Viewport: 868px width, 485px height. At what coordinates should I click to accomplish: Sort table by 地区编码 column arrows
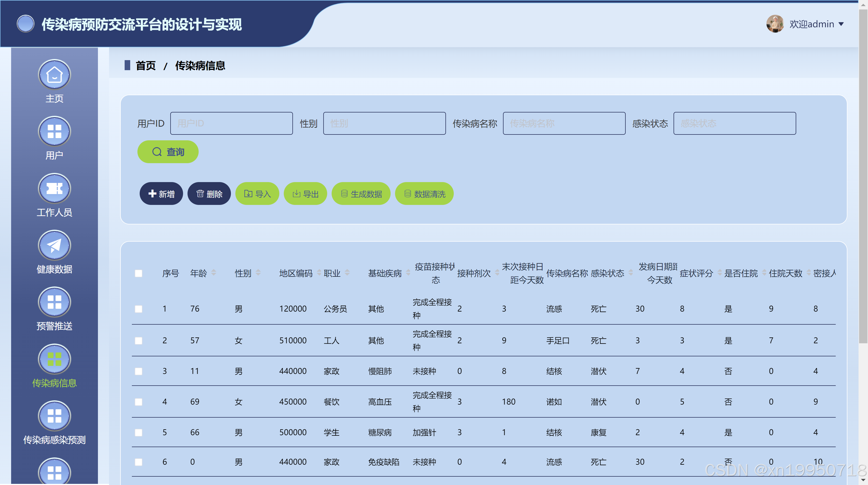point(319,273)
